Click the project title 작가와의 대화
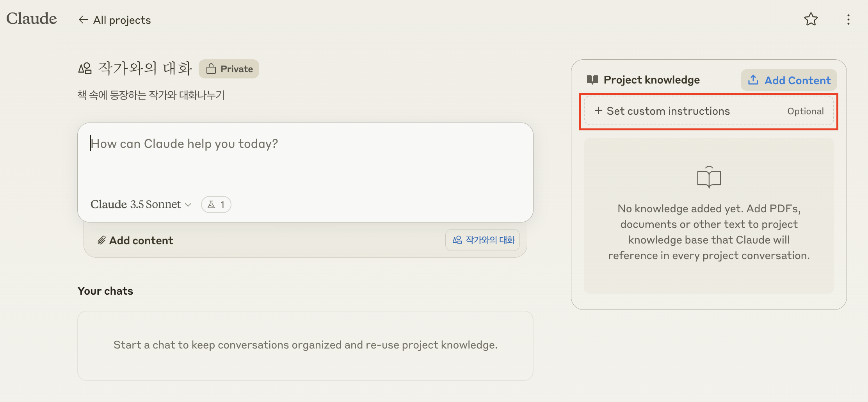 [x=145, y=68]
